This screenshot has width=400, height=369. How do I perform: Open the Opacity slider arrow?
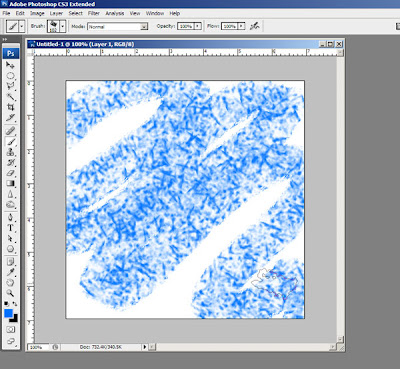(198, 26)
